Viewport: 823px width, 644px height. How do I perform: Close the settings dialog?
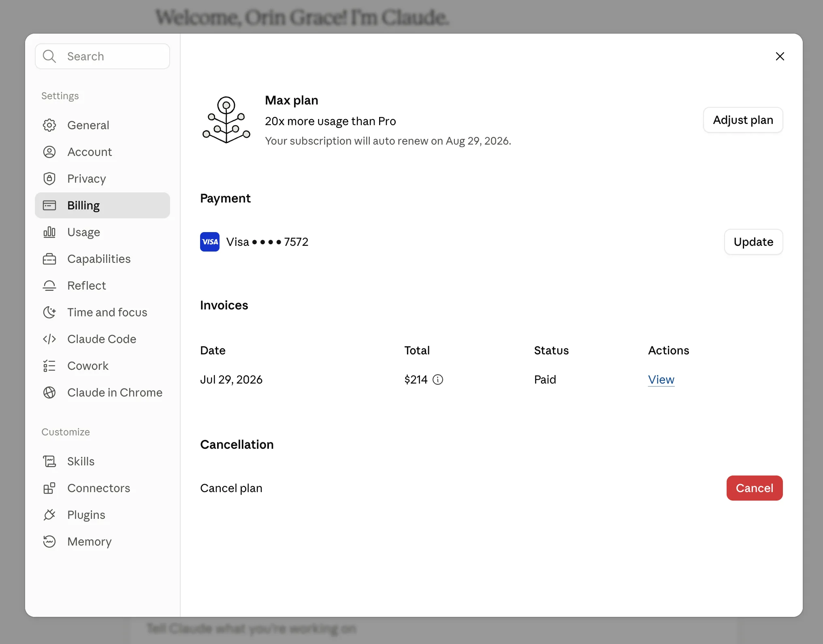(780, 56)
